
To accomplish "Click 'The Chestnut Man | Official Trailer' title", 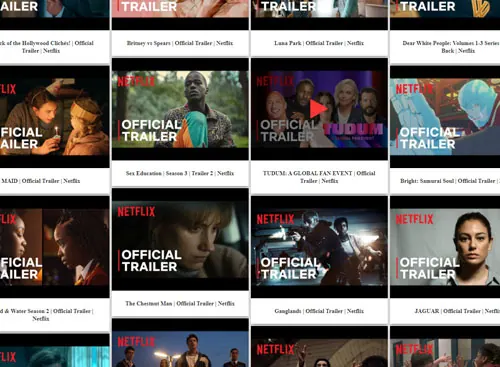I will 180,303.
